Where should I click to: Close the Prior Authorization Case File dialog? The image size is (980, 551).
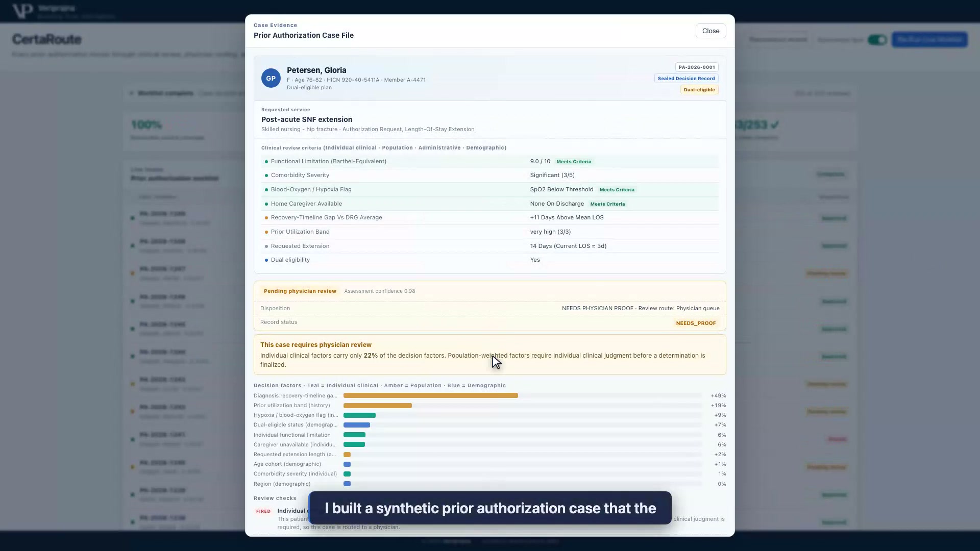(x=710, y=31)
